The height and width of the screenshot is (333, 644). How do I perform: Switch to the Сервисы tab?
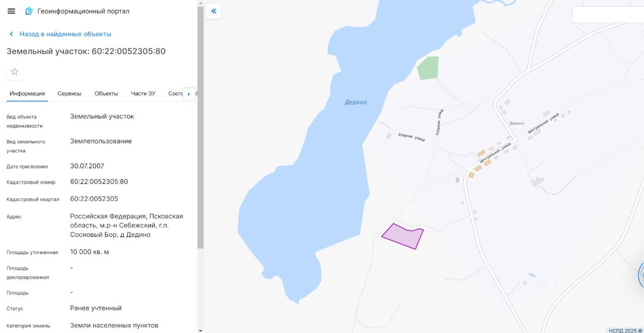[69, 94]
